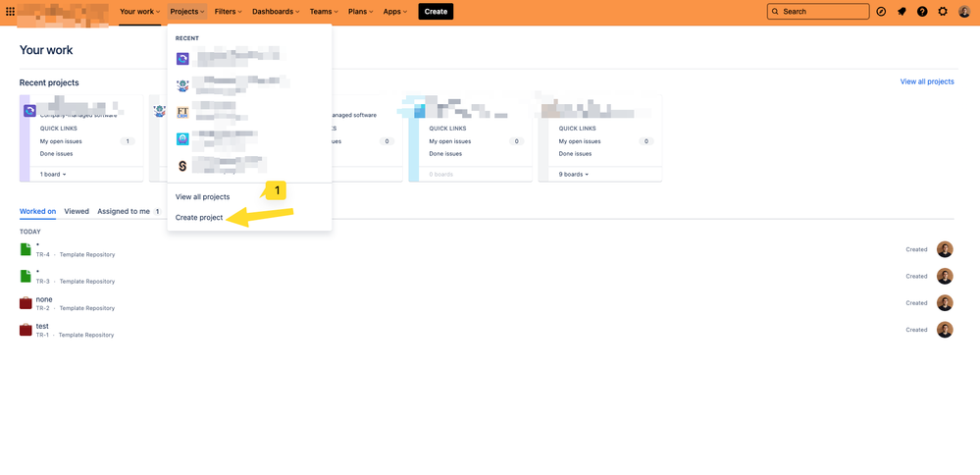Open the Filters dropdown
This screenshot has width=980, height=475.
(x=229, y=11)
